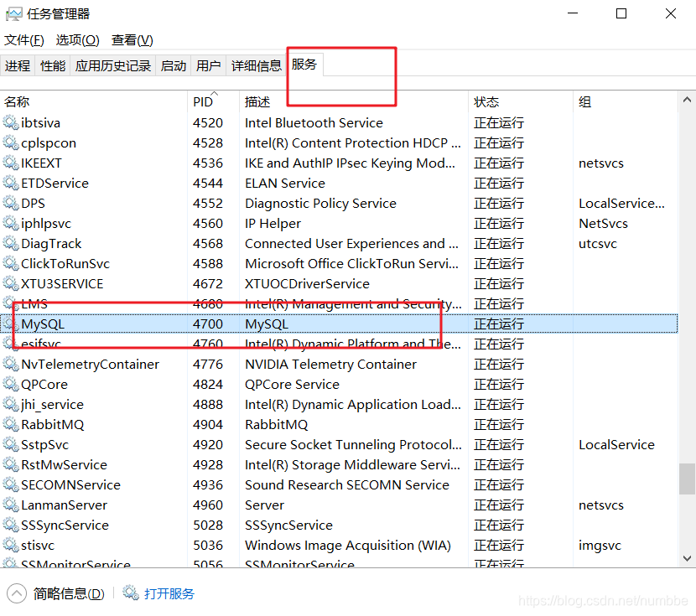Click the service icon next to QPCore

[x=11, y=384]
